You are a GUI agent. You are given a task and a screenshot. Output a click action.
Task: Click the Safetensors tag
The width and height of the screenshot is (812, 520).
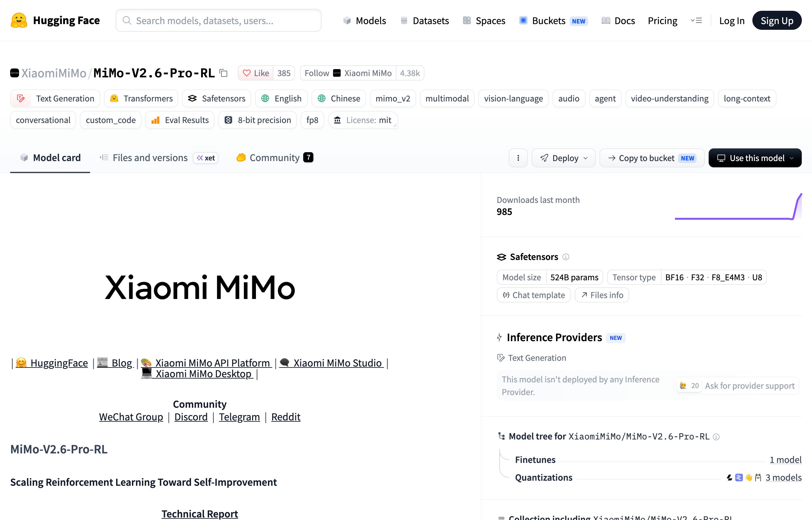[217, 99]
